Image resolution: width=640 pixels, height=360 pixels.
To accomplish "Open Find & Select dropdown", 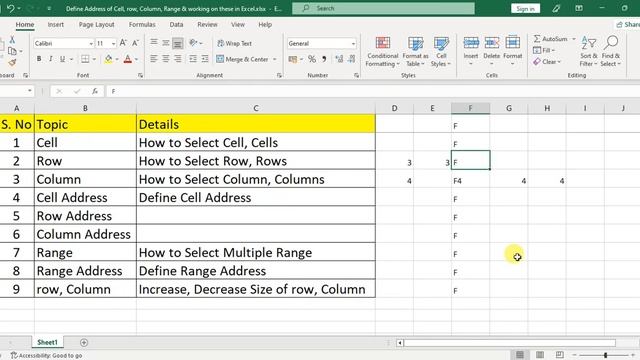I will [x=611, y=52].
